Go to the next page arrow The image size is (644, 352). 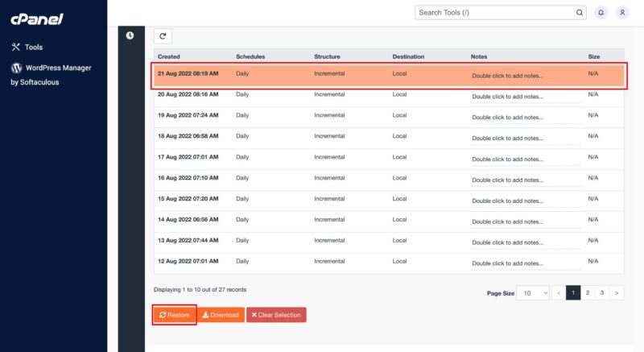point(617,293)
